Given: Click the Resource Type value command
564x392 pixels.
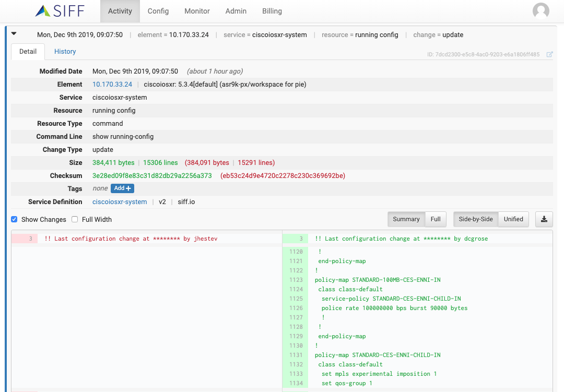Looking at the screenshot, I should (108, 124).
